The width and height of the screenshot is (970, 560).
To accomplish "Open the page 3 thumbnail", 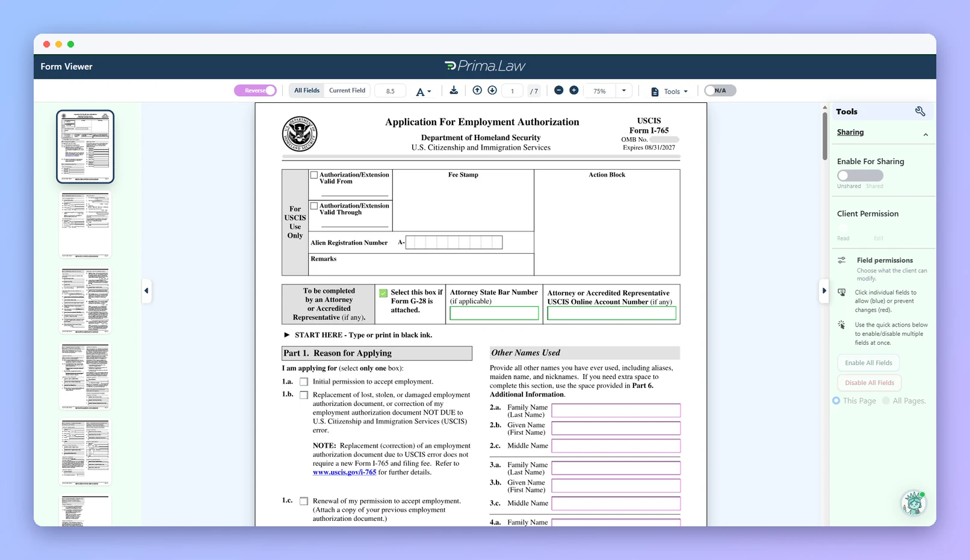I will point(85,300).
